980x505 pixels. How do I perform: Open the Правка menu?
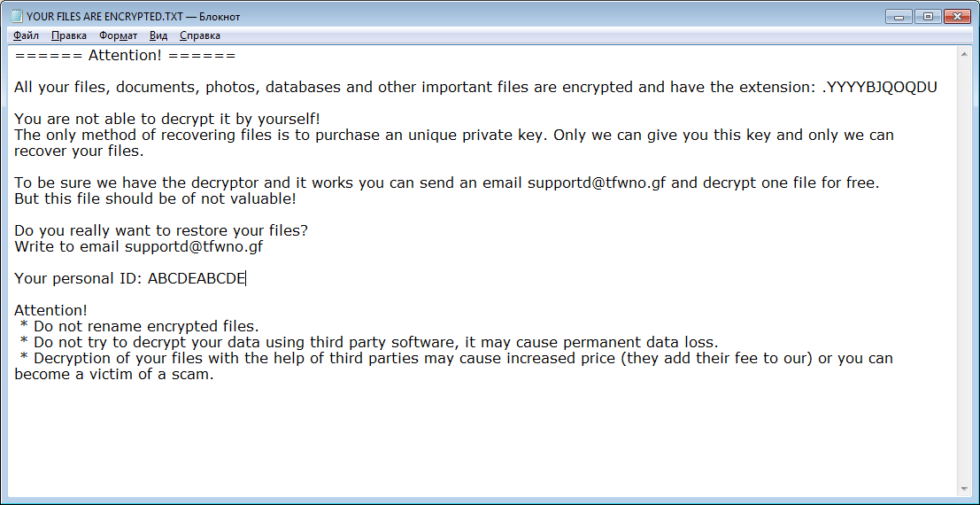click(69, 35)
